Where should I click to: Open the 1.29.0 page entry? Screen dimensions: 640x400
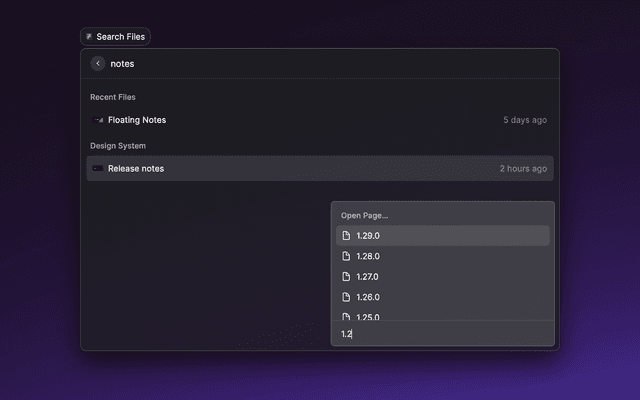point(443,236)
